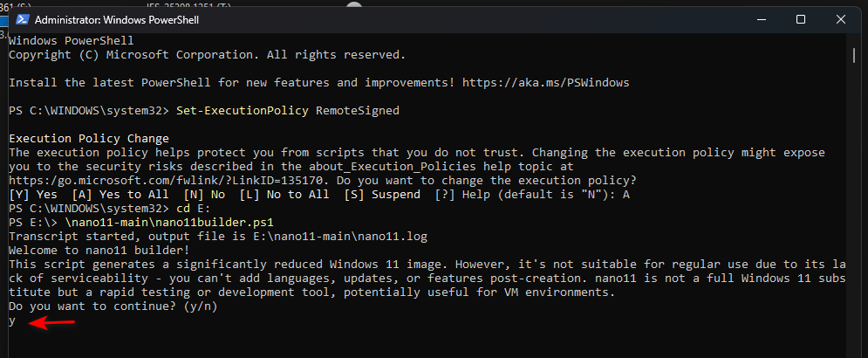Click 'Do you want to continue? (y/n)' prompt
Screen dimensions: 868x358
113,306
